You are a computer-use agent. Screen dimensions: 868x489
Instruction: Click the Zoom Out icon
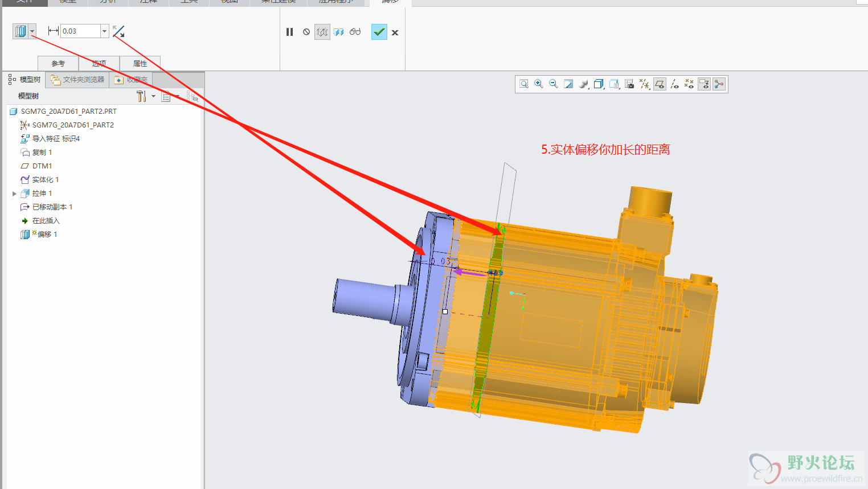(x=554, y=84)
